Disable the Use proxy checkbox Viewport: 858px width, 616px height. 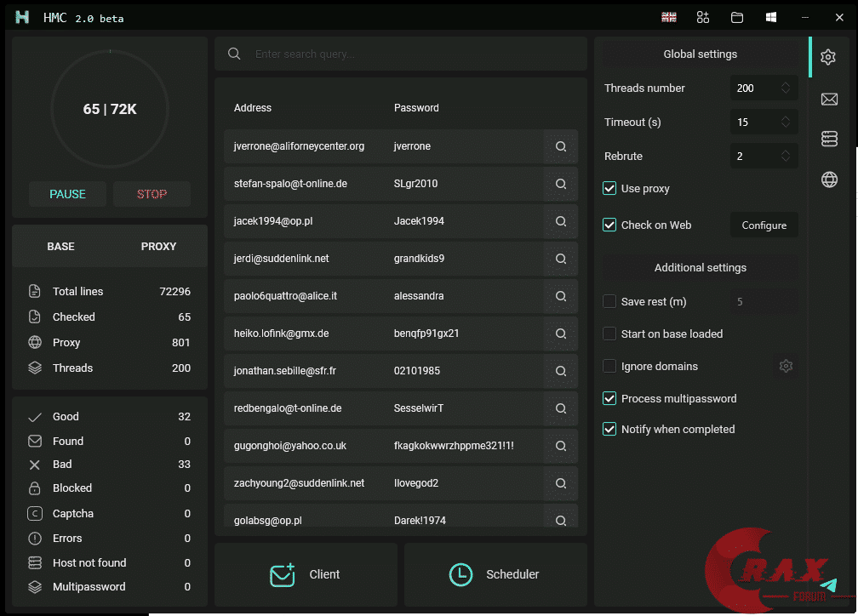(609, 188)
